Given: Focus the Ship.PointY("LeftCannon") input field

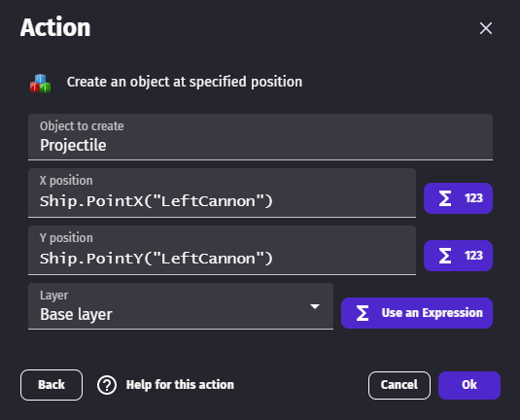Looking at the screenshot, I should (222, 251).
